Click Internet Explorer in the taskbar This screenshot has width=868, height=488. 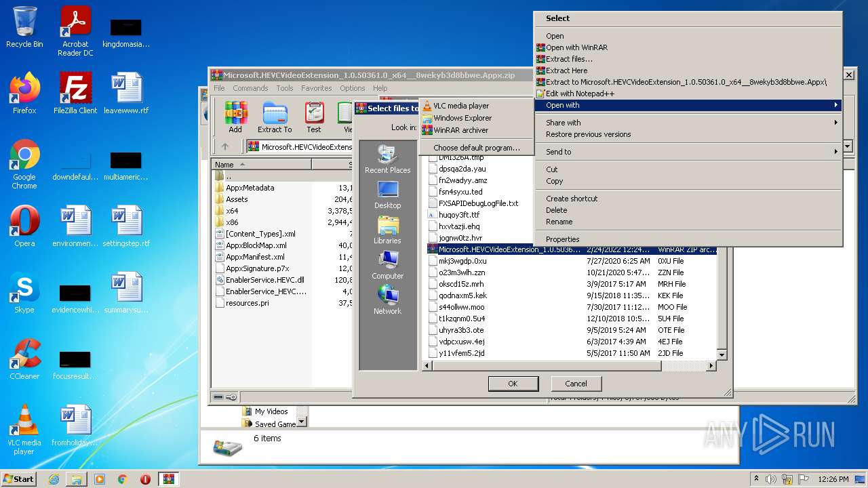click(54, 479)
